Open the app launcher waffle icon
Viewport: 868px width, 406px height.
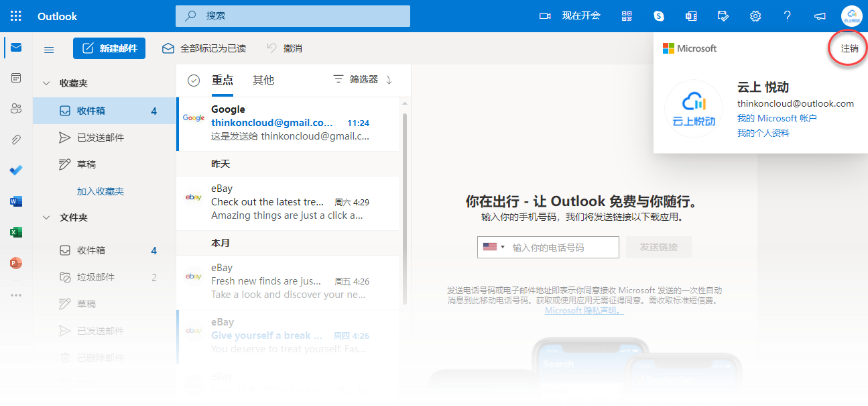click(x=16, y=16)
